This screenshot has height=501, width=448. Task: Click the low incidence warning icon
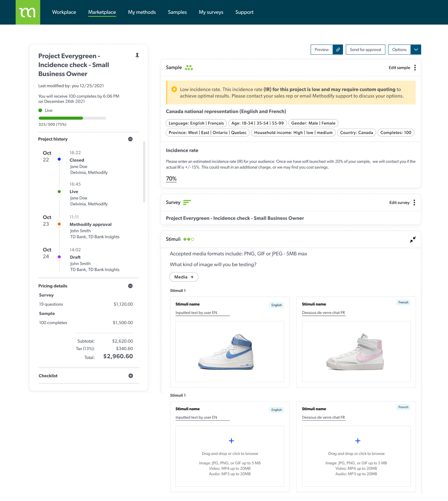click(x=174, y=89)
